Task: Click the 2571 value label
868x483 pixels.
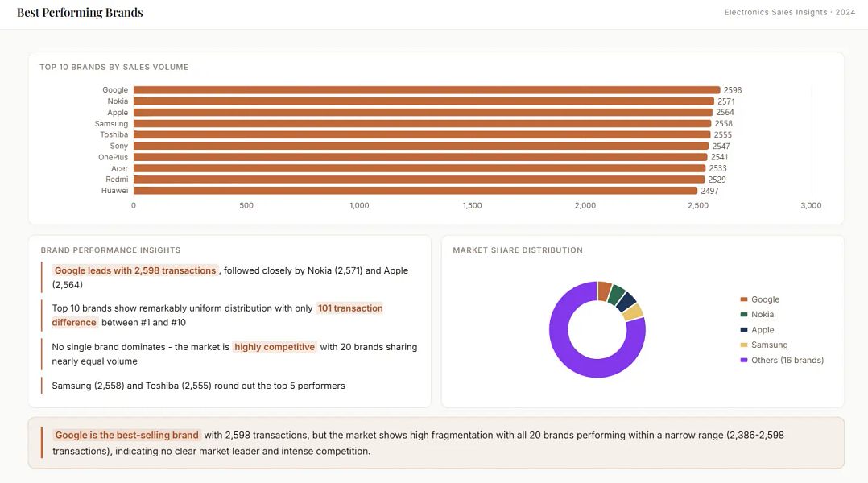Action: tap(726, 101)
